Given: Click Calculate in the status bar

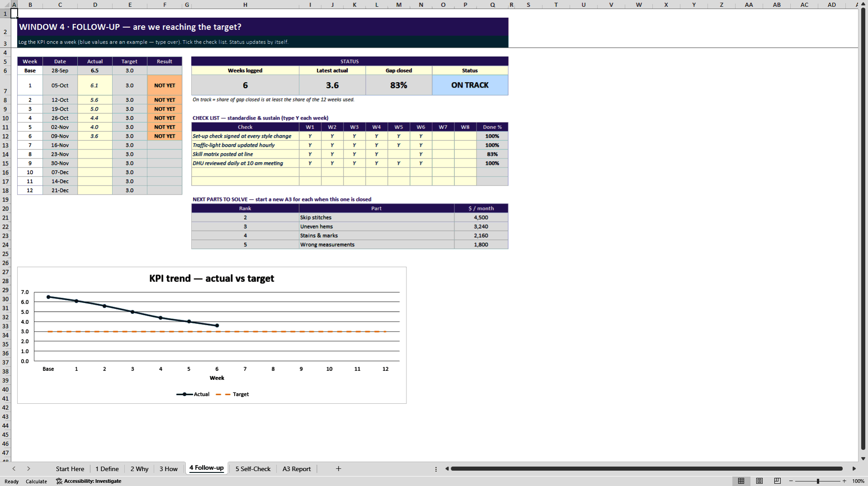Looking at the screenshot, I should click(36, 481).
